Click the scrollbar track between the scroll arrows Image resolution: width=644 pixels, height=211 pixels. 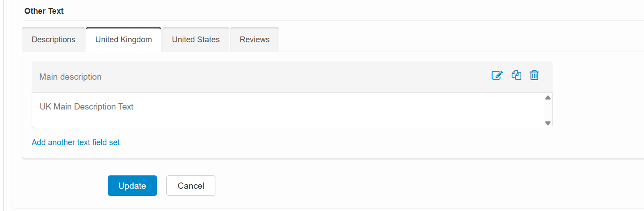coord(548,110)
